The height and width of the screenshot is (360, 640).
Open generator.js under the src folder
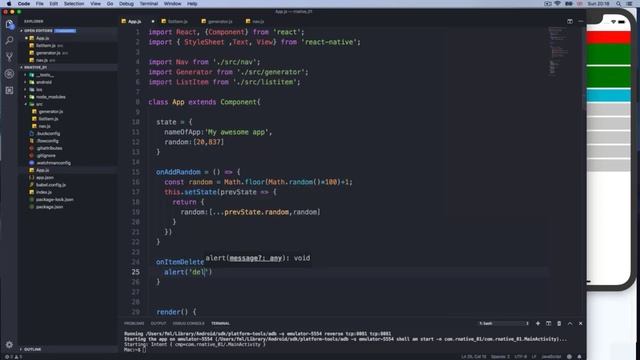pos(51,112)
